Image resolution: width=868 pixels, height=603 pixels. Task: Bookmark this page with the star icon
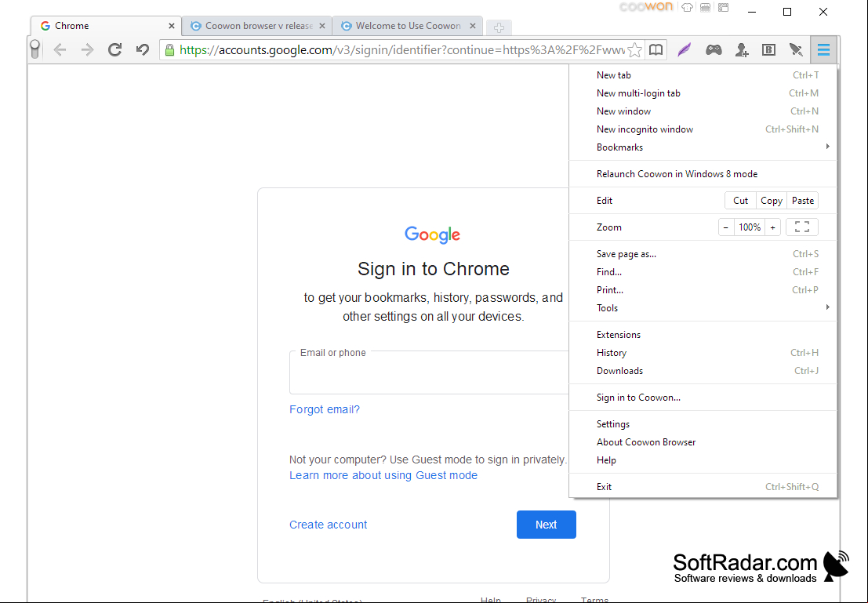point(635,50)
